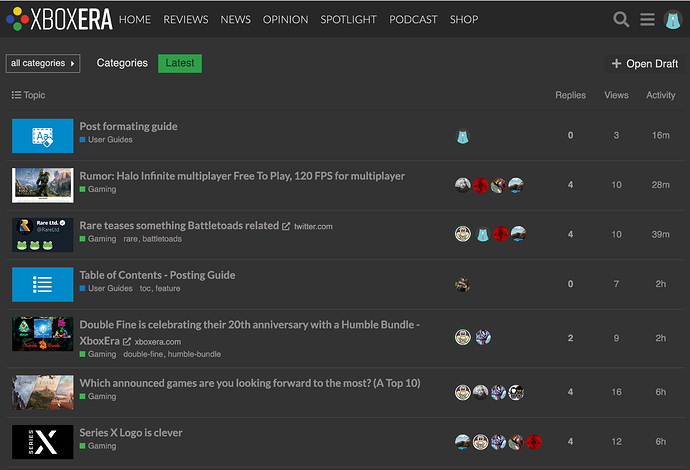
Task: Open NEWS in top navigation
Action: [x=235, y=19]
